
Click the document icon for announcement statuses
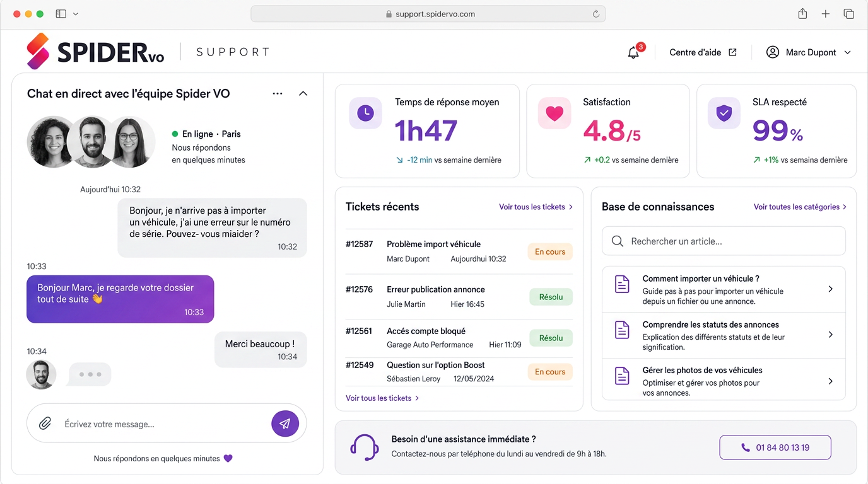(x=622, y=330)
